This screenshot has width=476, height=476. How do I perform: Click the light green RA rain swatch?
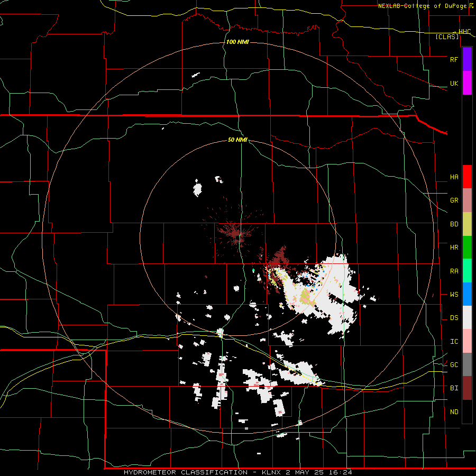pyautogui.click(x=467, y=271)
